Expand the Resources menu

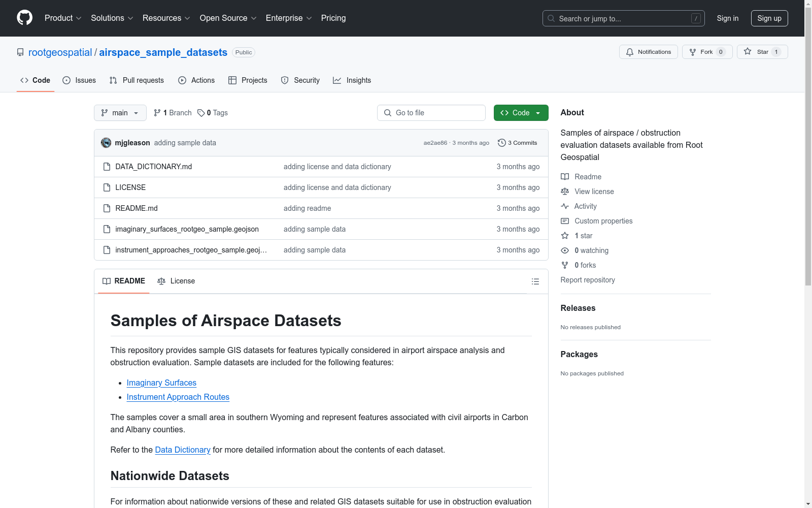pyautogui.click(x=166, y=18)
